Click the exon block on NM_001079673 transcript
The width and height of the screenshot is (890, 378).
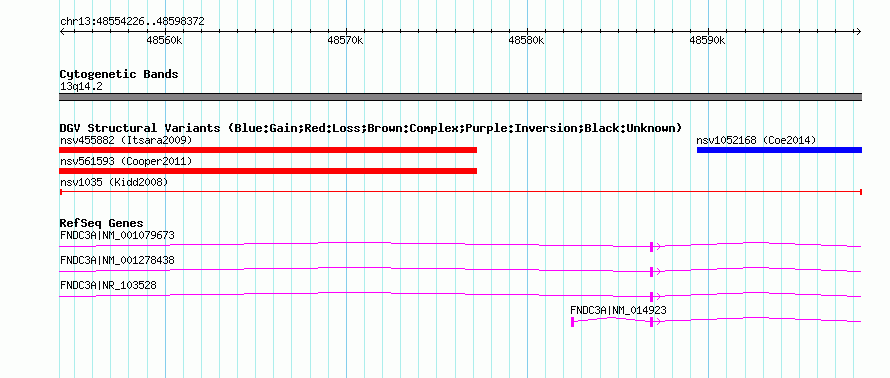click(x=652, y=246)
